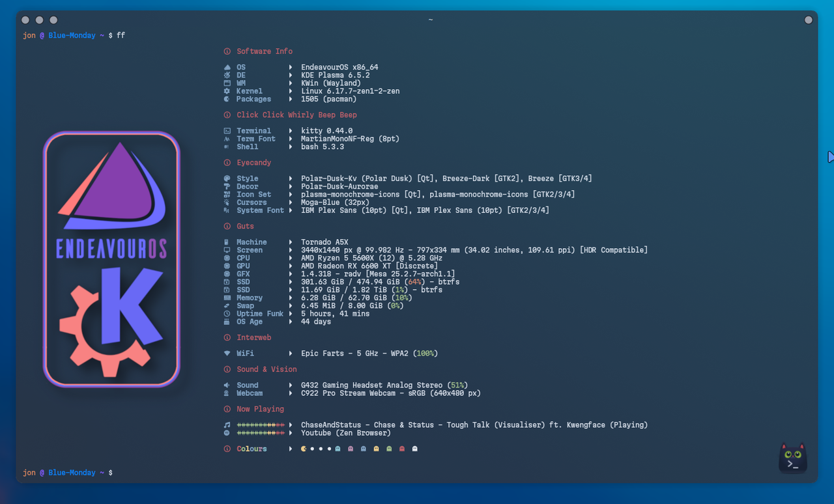Click the arrow beside the Colours label
This screenshot has width=834, height=504.
(291, 449)
